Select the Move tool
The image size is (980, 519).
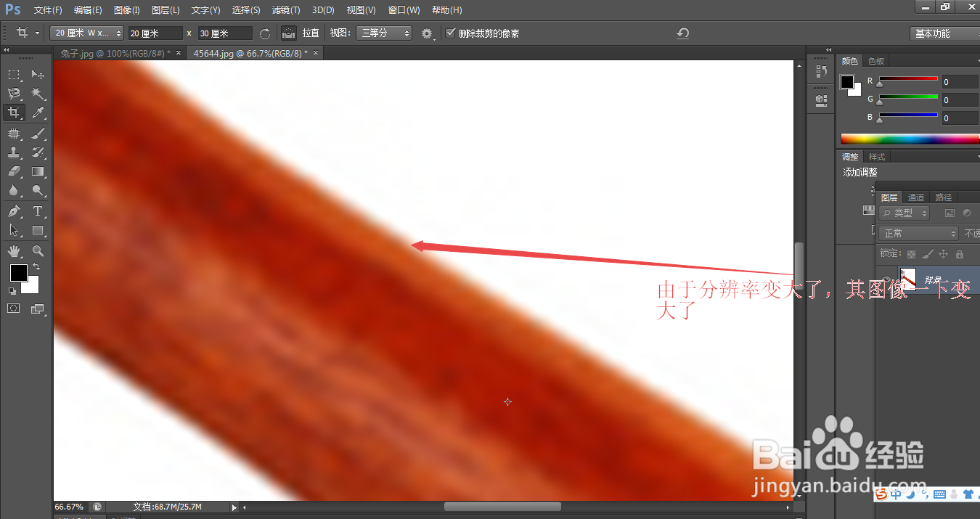(x=38, y=74)
